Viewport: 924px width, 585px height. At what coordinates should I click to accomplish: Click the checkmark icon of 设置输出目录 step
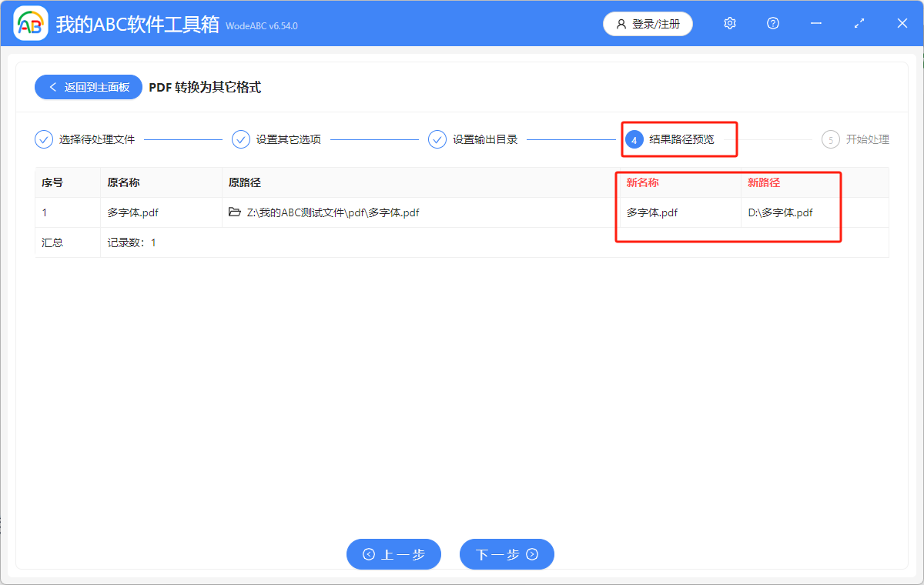pyautogui.click(x=437, y=139)
